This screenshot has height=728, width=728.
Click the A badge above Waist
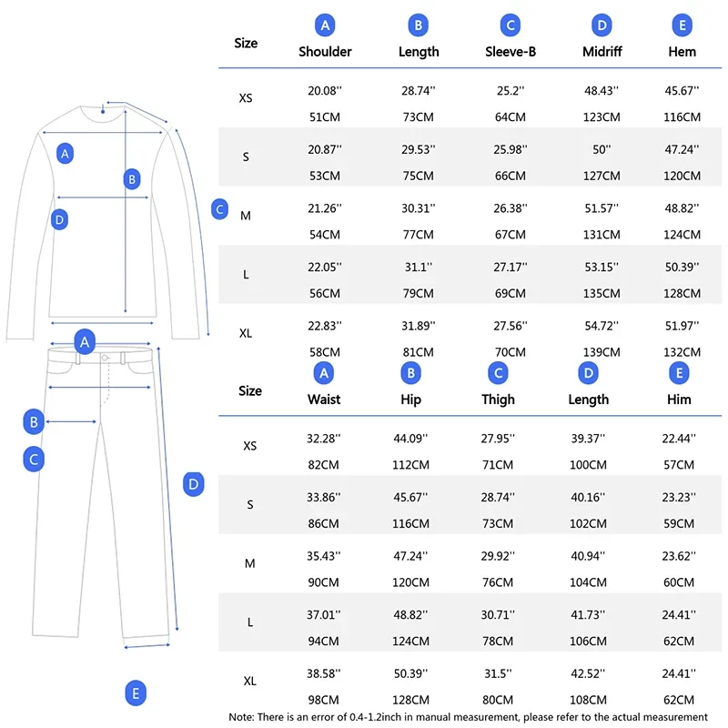(x=324, y=372)
